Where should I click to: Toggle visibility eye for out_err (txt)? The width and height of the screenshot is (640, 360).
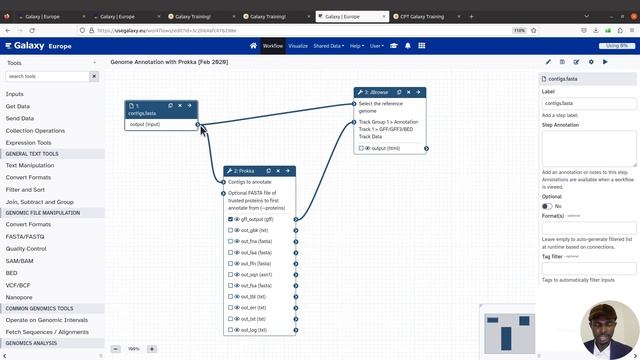(237, 308)
